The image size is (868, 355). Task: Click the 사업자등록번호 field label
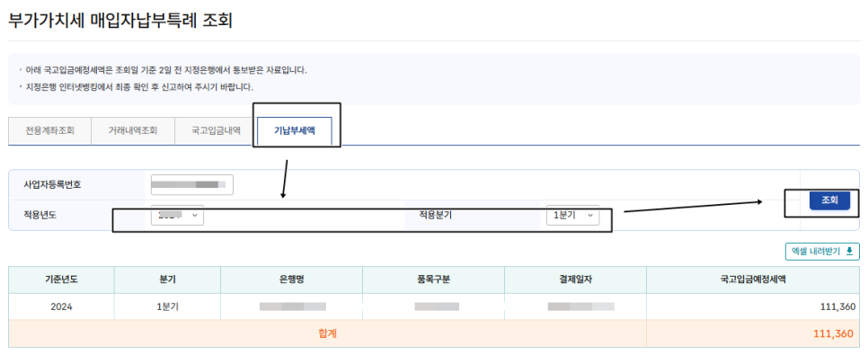(x=53, y=185)
